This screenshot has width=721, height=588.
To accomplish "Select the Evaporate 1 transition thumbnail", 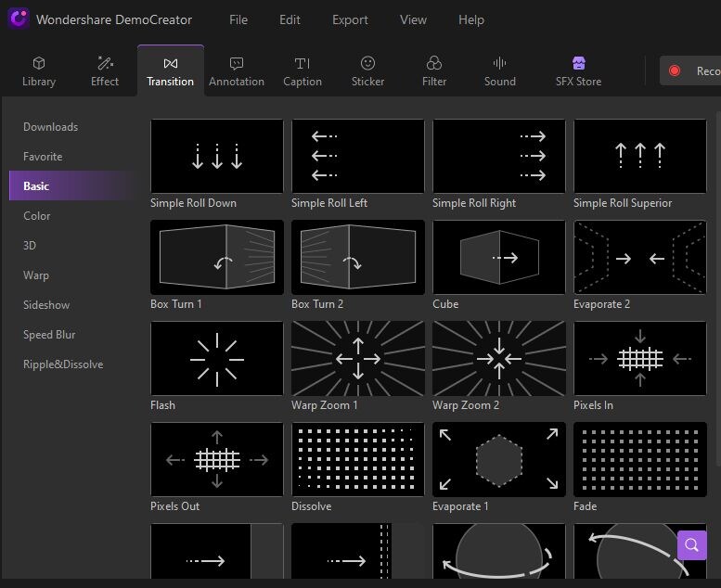I will [498, 459].
